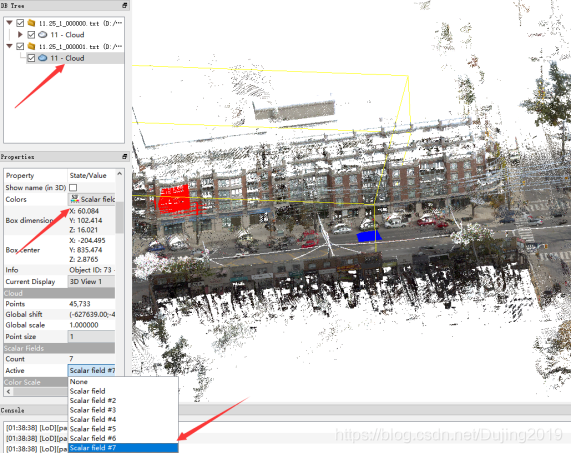Undock the Properties panel with its float icon
572x453 pixels.
125,156
